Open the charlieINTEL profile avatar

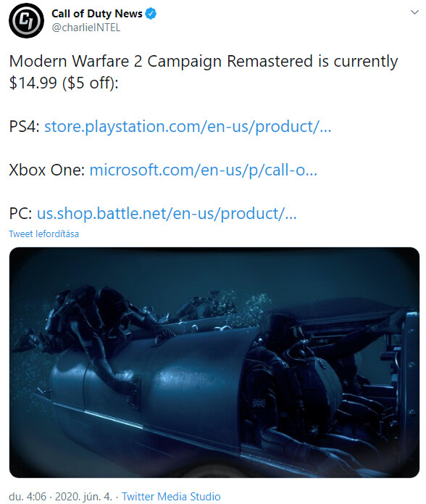tap(26, 20)
